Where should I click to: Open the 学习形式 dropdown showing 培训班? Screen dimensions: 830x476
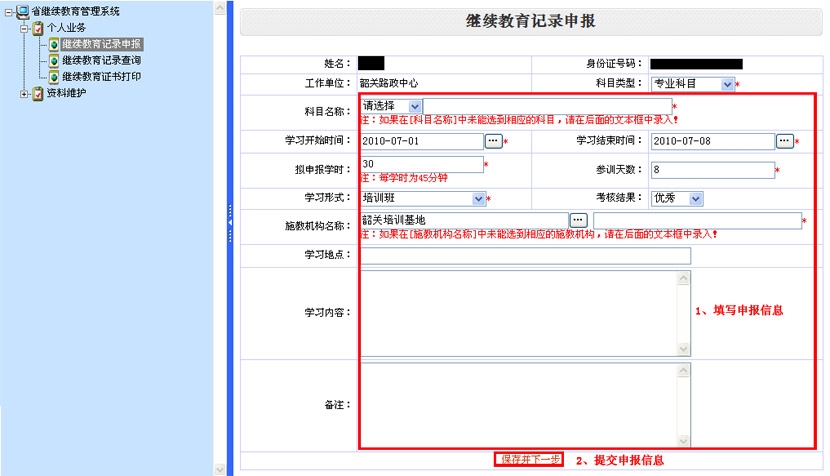coord(478,198)
